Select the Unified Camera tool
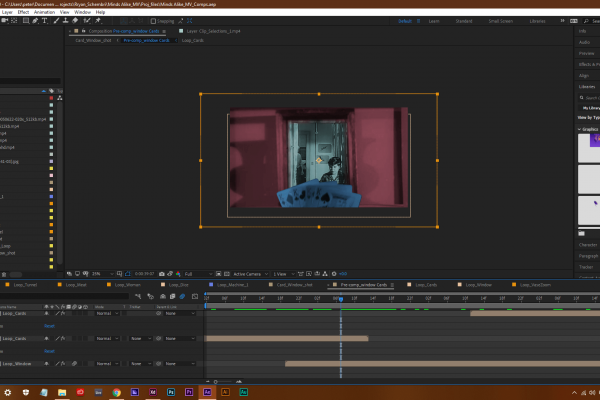The width and height of the screenshot is (600, 400). tap(5, 21)
